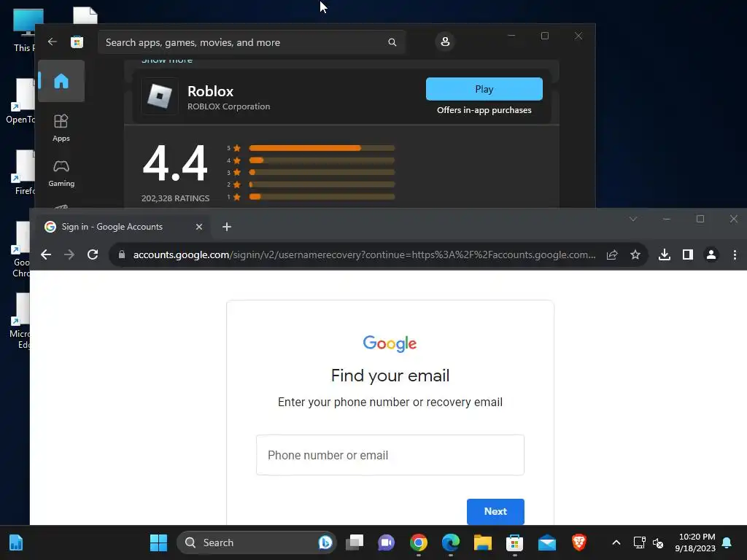Screen dimensions: 747x560
Task: Open File Explorer from the taskbar
Action: pos(483,542)
